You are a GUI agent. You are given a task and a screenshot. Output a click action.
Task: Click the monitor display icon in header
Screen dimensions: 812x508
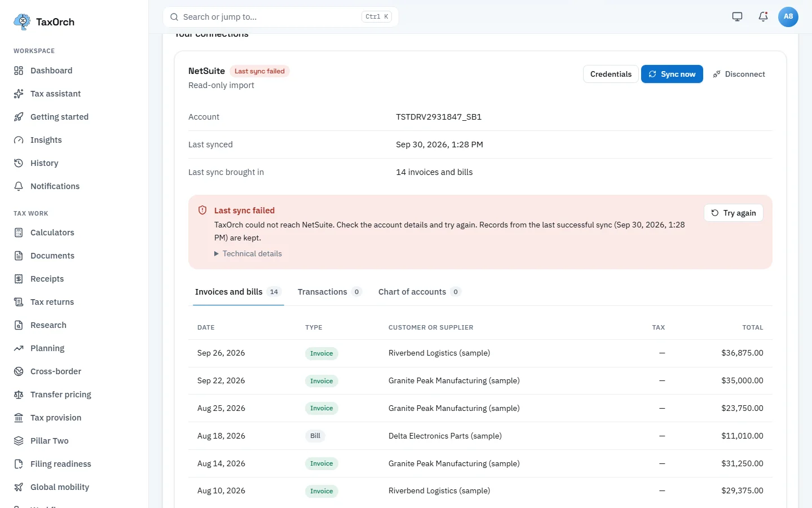[x=737, y=16]
